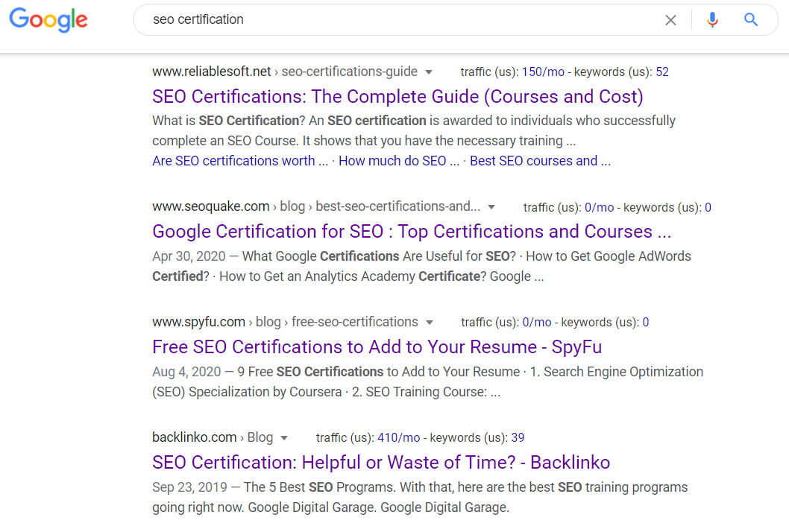Click keywords count 0 for seoquake

(708, 208)
